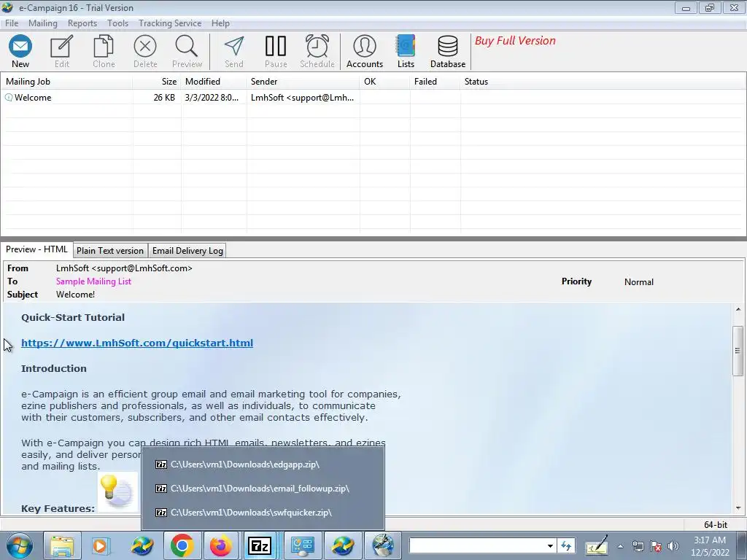Click preview scrollbar up arrow
The height and width of the screenshot is (560, 747).
click(738, 309)
